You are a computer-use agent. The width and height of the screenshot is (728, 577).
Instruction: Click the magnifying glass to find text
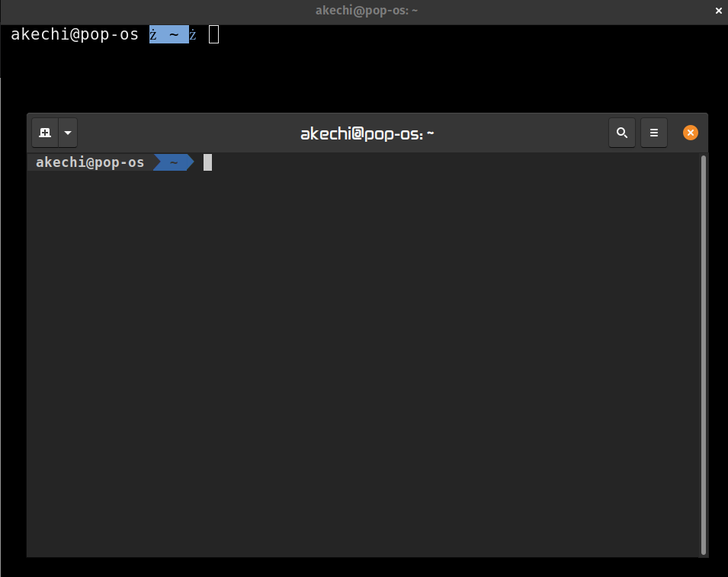[622, 132]
